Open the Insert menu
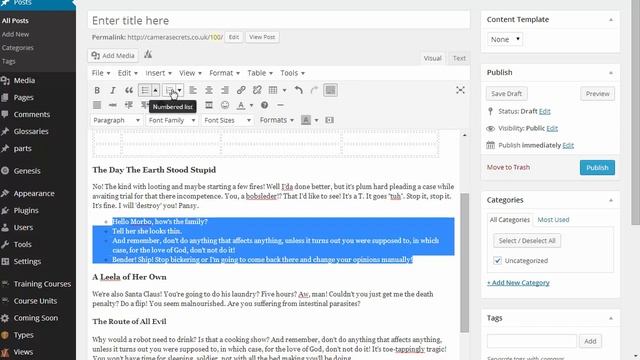The width and height of the screenshot is (640, 360). point(158,73)
